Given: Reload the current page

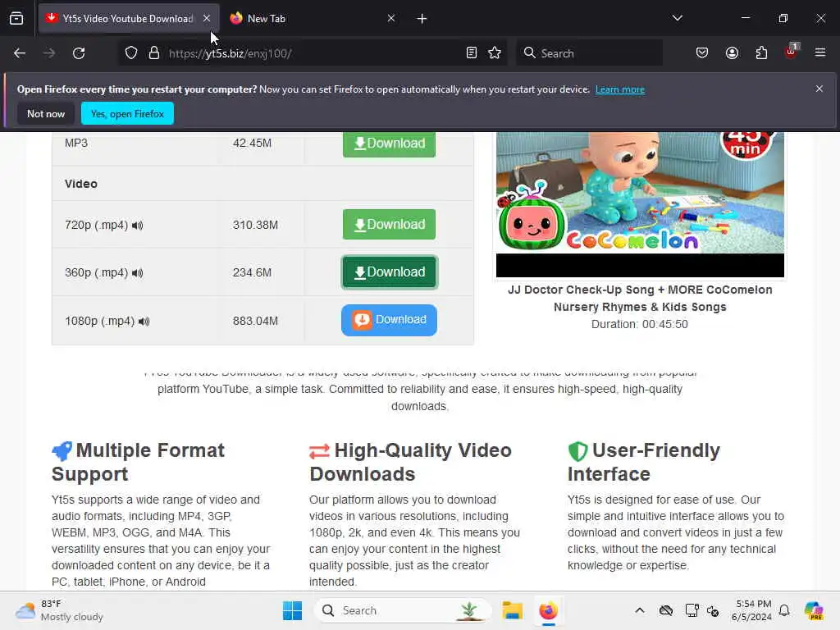Looking at the screenshot, I should [x=79, y=53].
